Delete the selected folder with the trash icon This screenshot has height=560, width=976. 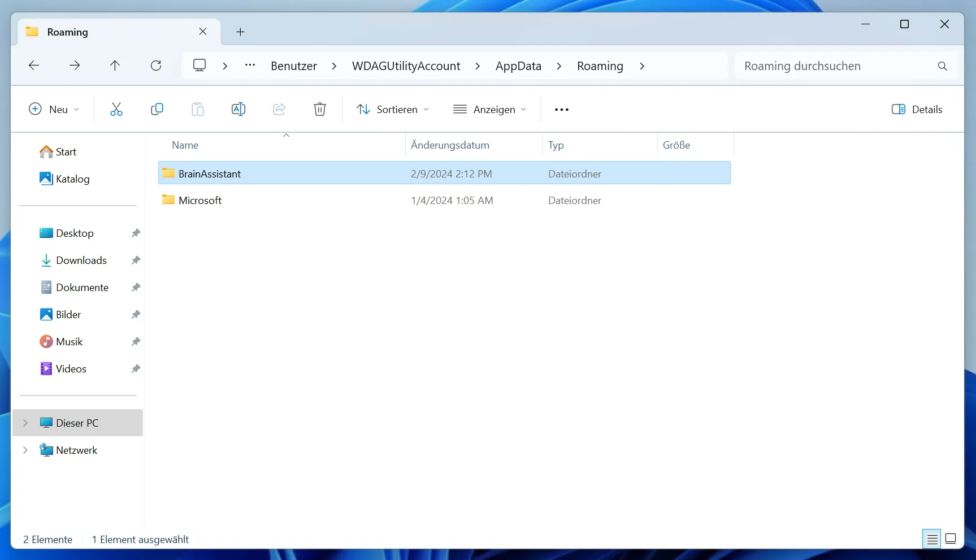tap(320, 109)
